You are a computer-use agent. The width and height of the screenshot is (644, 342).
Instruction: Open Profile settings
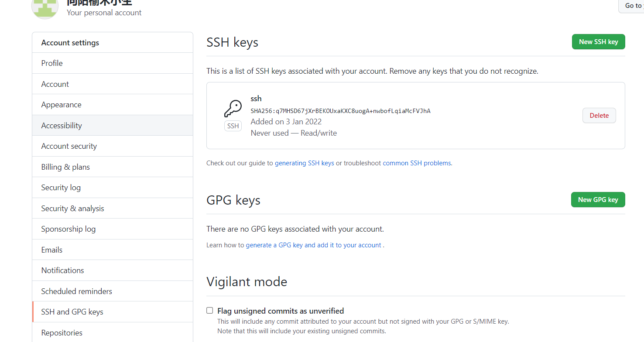coord(52,63)
